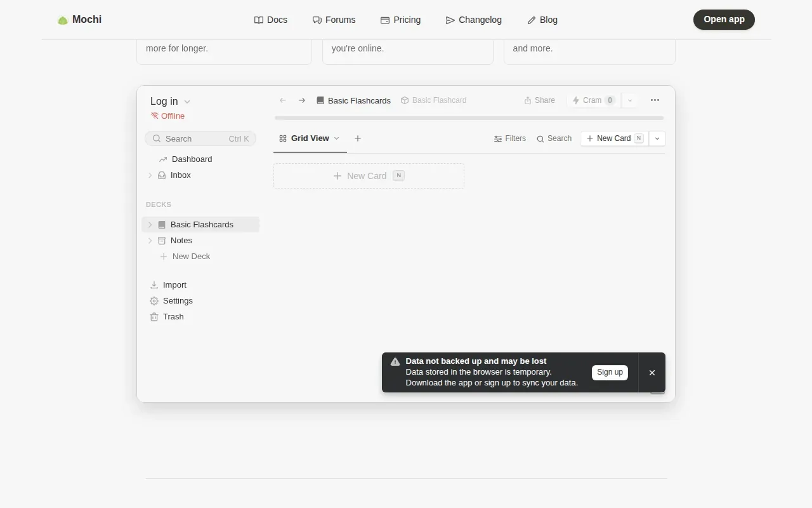Click the dashed New Card placeholder
Screen dimensions: 812x508
(x=369, y=176)
